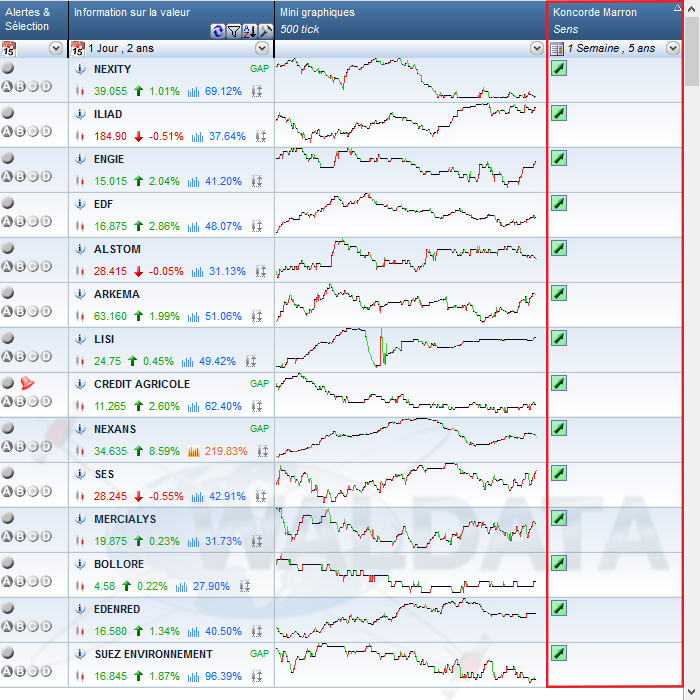Click calendar icon next to 1 Jour
This screenshot has width=700, height=700.
pos(78,49)
